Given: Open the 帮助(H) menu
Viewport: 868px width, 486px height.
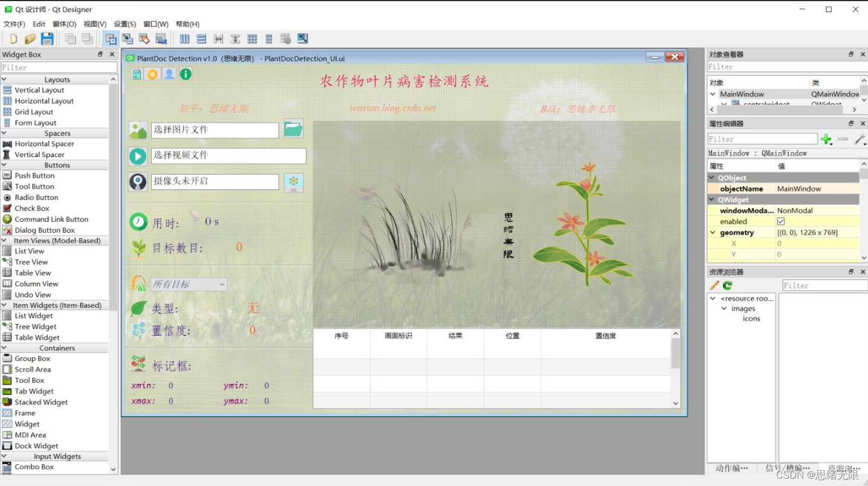Looking at the screenshot, I should pos(187,24).
